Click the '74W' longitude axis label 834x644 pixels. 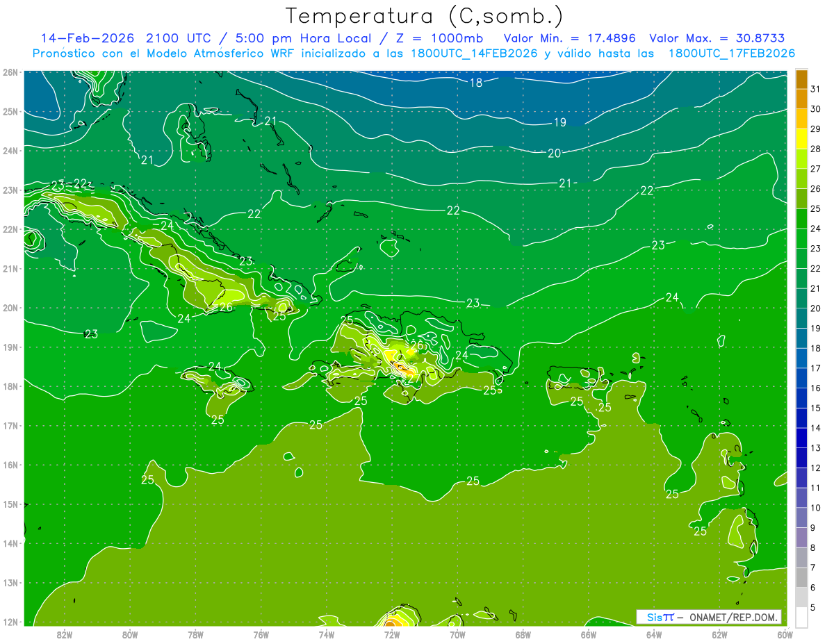point(326,634)
